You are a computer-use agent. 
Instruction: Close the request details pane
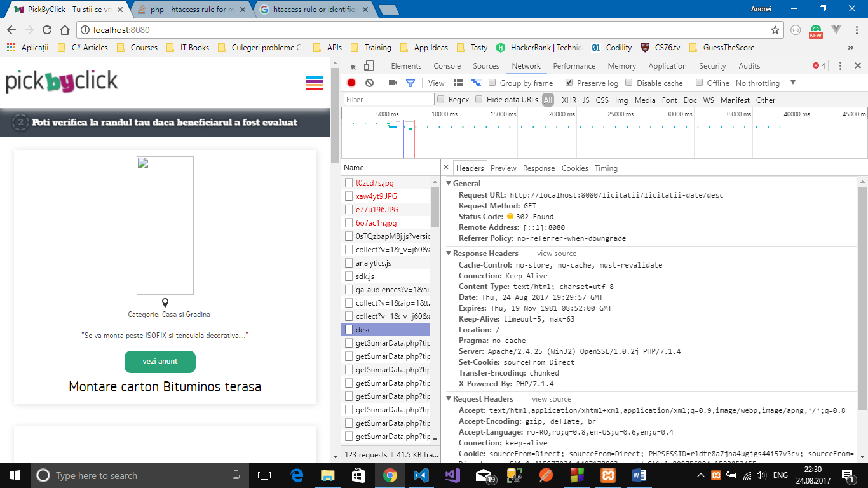click(446, 168)
